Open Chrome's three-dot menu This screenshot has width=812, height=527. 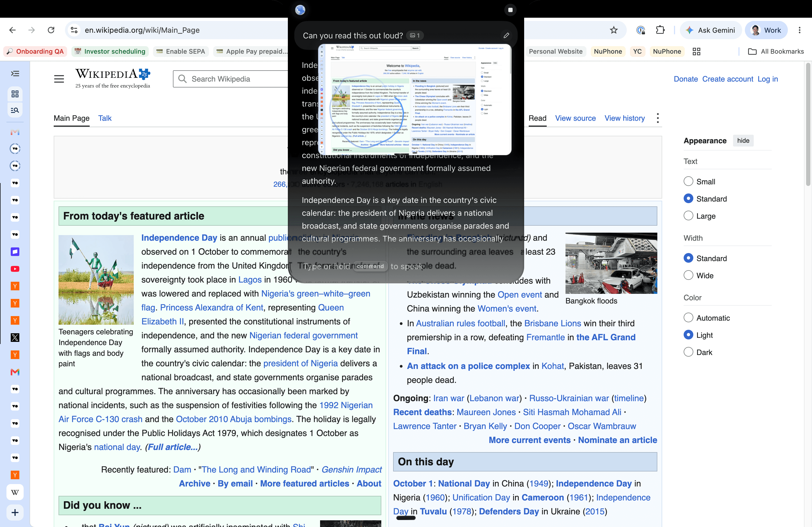click(799, 30)
